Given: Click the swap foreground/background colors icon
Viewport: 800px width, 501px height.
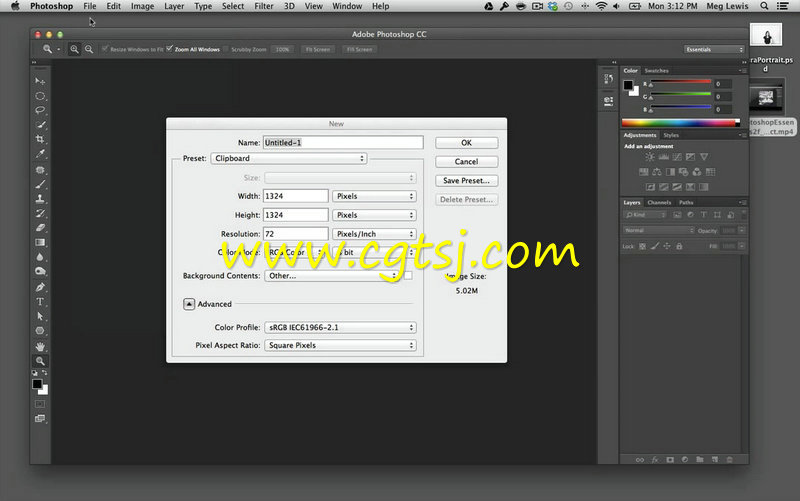Looking at the screenshot, I should click(x=44, y=373).
